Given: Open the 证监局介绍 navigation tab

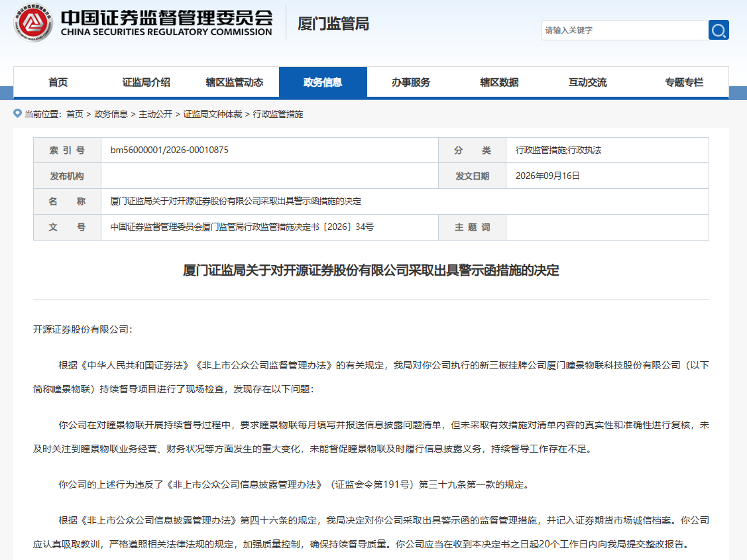Looking at the screenshot, I should tap(146, 82).
